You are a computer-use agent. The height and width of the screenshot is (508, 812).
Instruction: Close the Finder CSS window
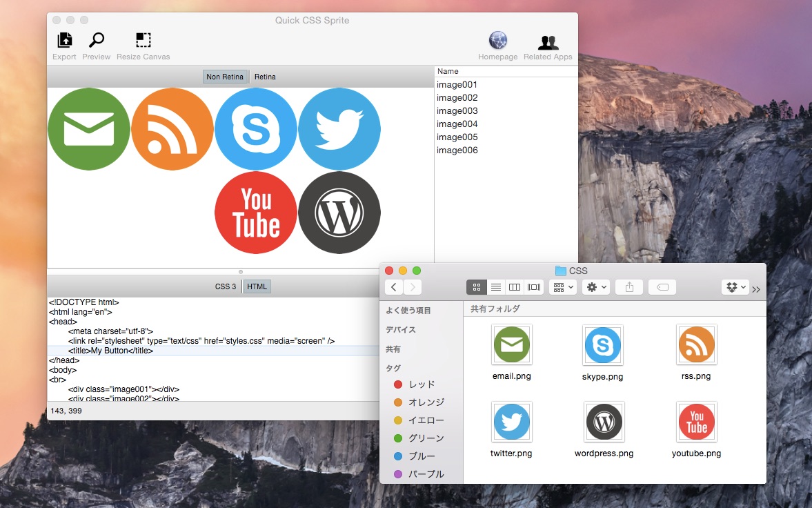(x=389, y=271)
